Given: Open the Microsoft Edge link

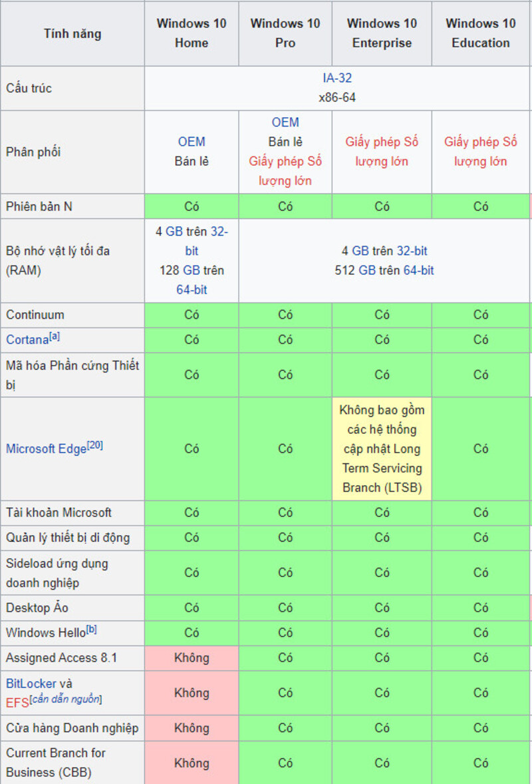Looking at the screenshot, I should point(46,449).
